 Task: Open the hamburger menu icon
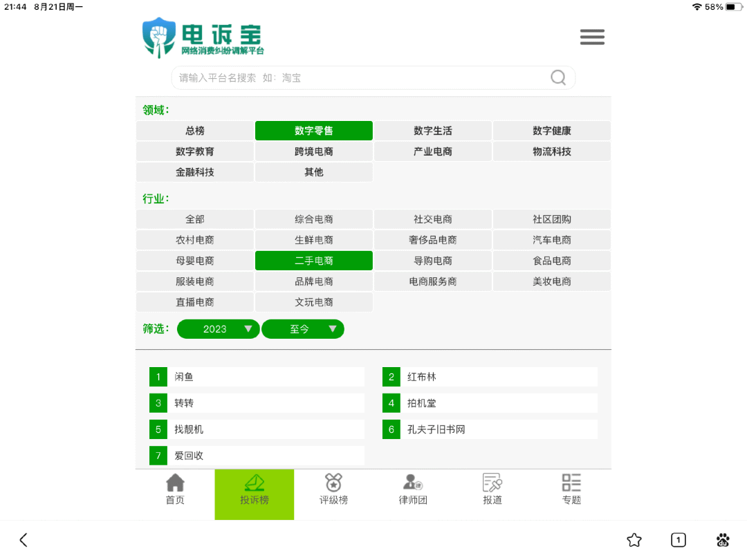pos(592,37)
